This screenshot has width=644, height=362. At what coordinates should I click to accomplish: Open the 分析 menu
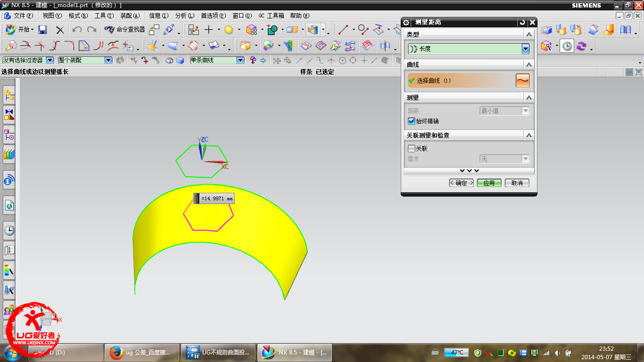(184, 16)
